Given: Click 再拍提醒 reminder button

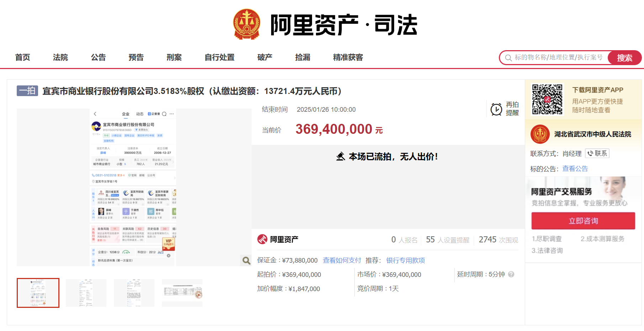Looking at the screenshot, I should pos(505,109).
